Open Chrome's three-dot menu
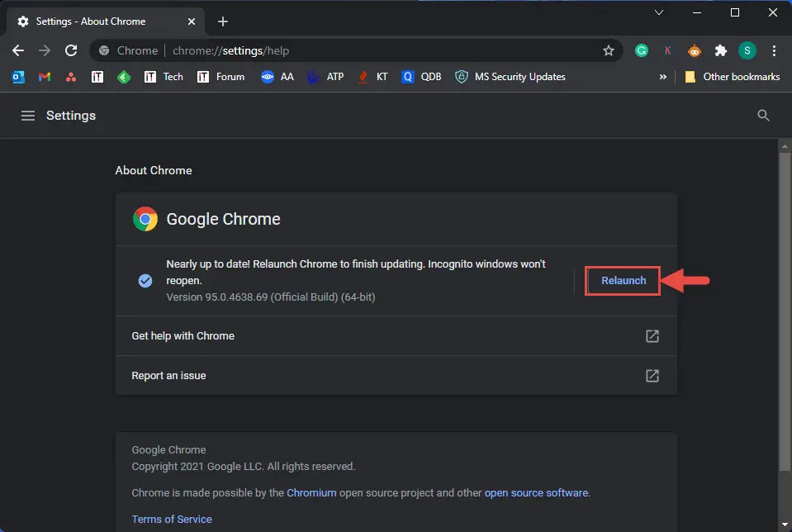The width and height of the screenshot is (792, 532). 774,50
